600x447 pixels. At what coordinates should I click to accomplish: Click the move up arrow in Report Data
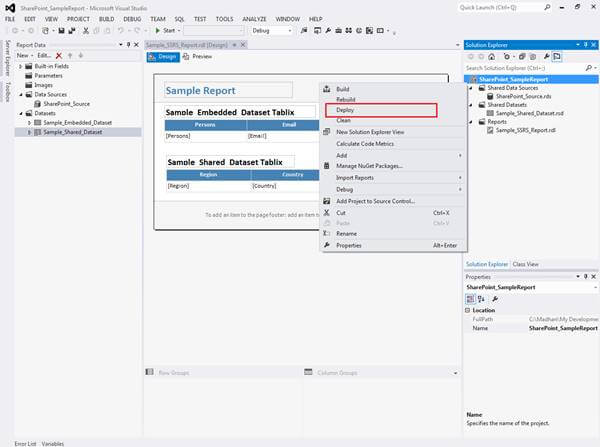coord(70,55)
